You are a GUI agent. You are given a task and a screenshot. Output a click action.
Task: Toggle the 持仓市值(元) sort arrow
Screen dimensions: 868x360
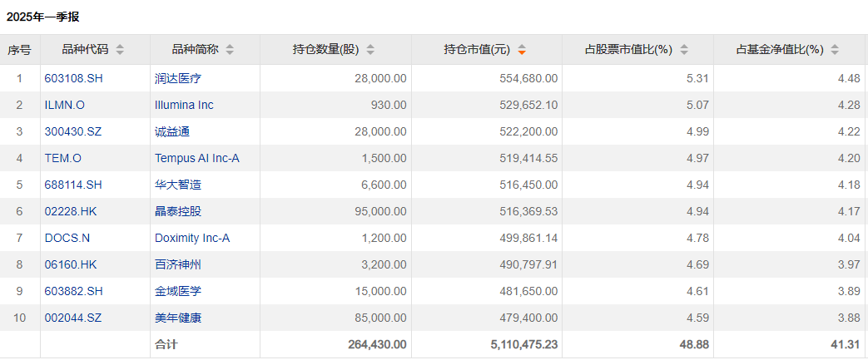(522, 50)
